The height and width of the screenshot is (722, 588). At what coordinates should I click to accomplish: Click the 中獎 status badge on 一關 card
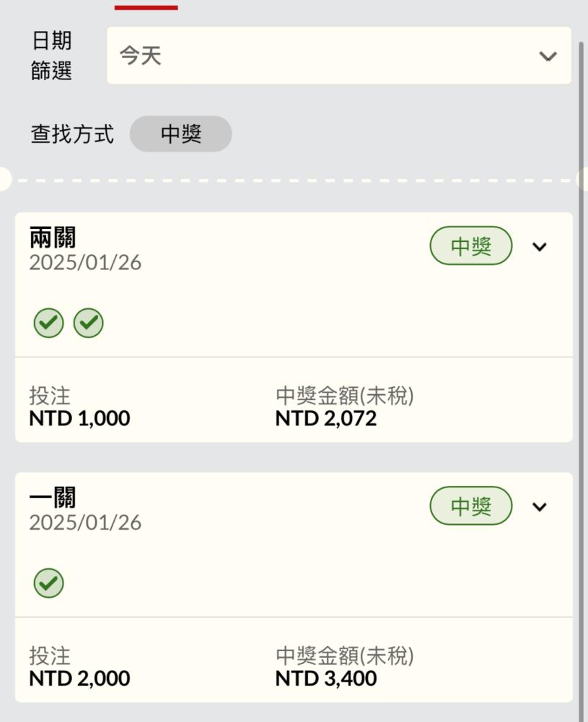pos(471,506)
